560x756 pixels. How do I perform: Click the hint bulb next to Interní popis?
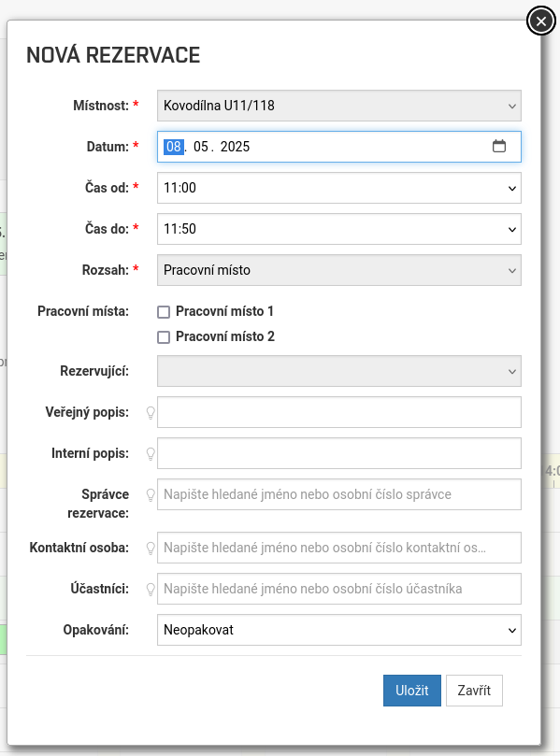click(151, 454)
